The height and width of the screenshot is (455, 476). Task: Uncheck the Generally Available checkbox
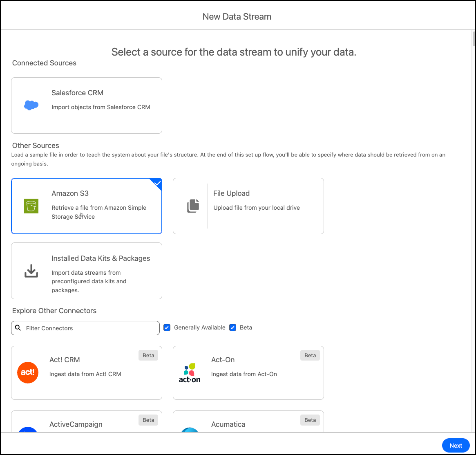pos(167,327)
